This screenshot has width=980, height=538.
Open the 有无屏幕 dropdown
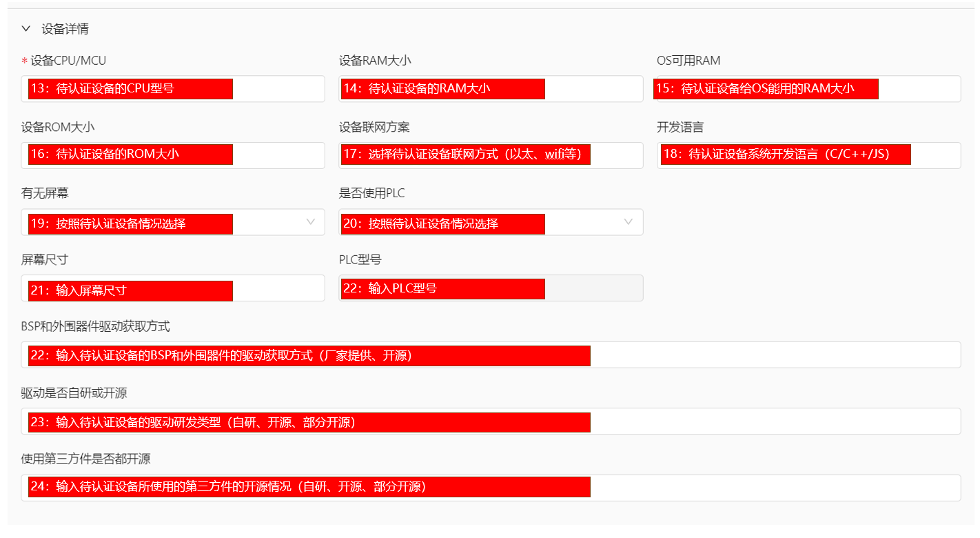[172, 222]
